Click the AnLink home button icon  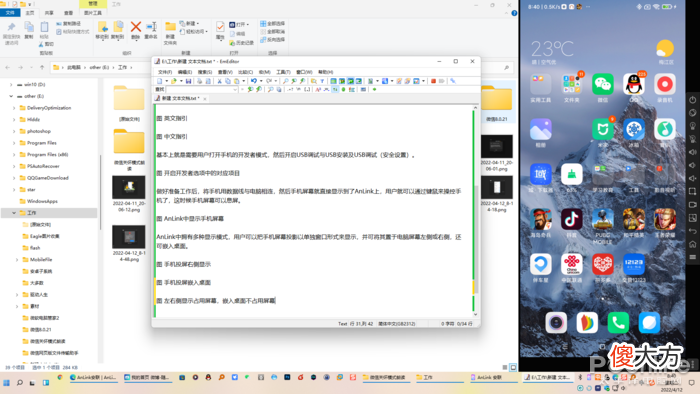coord(692,244)
